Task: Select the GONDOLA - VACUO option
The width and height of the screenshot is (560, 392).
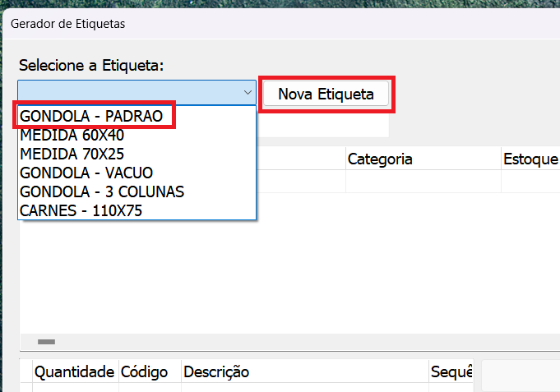Action: (x=86, y=173)
